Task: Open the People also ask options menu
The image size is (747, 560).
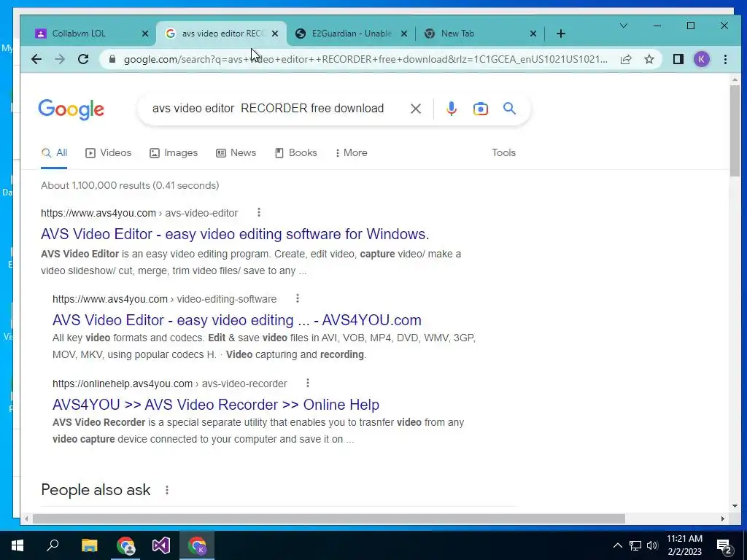Action: 167,490
